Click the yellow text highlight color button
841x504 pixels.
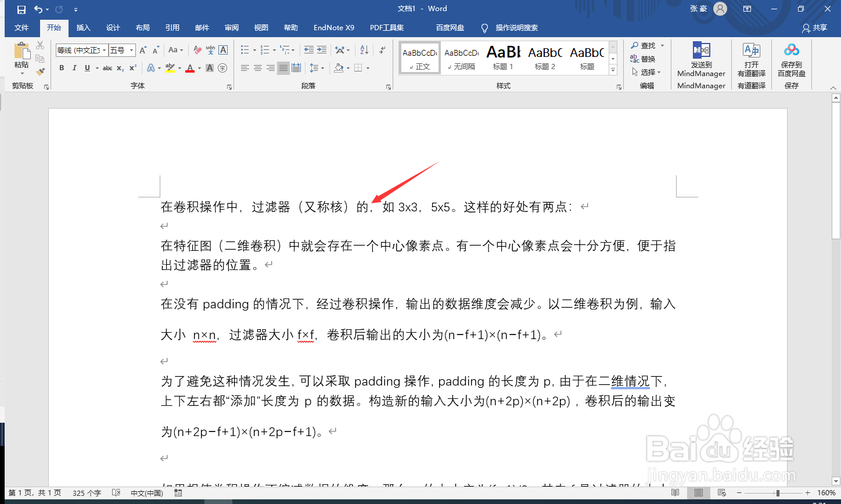click(x=170, y=68)
